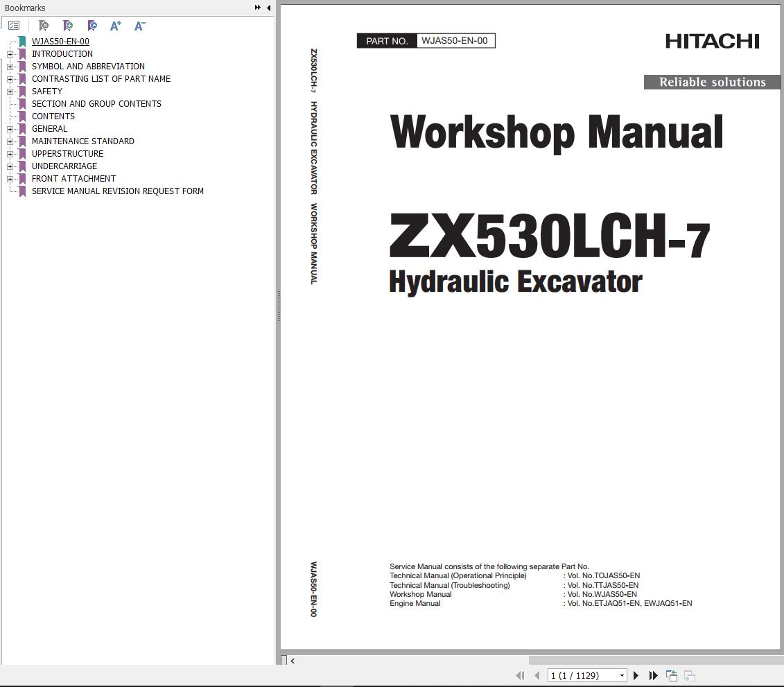Jump to last page button

(x=653, y=675)
